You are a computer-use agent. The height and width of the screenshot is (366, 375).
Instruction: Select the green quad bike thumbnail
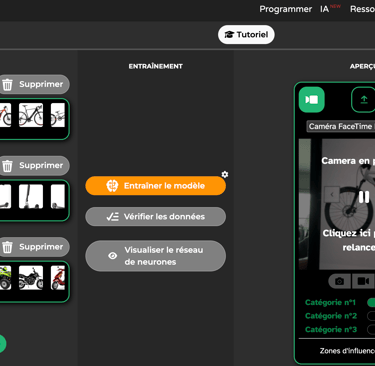pyautogui.click(x=5, y=278)
